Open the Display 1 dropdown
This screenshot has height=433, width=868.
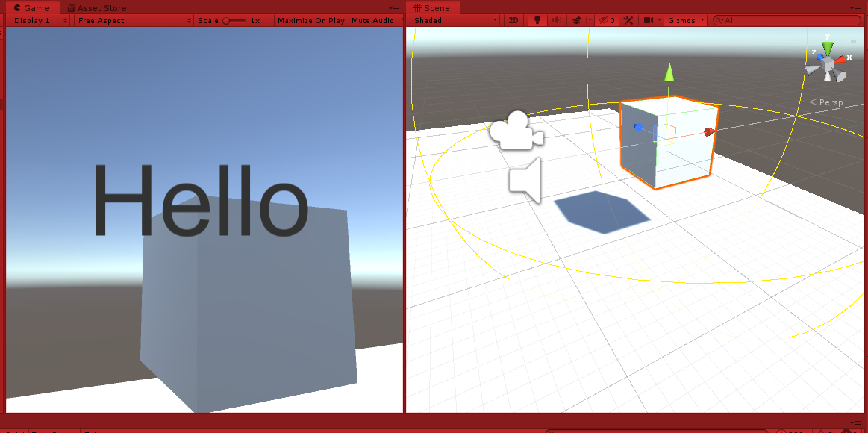[39, 20]
